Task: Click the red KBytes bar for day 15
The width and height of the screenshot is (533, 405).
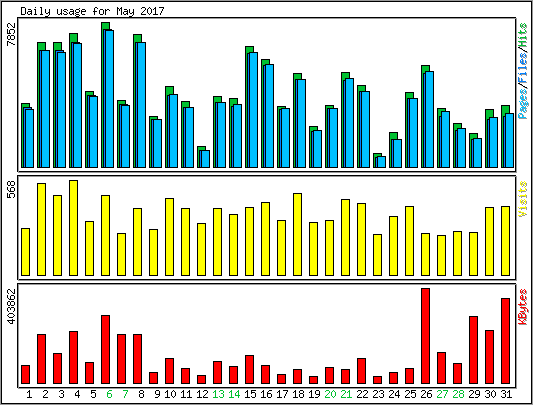Action: [249, 370]
